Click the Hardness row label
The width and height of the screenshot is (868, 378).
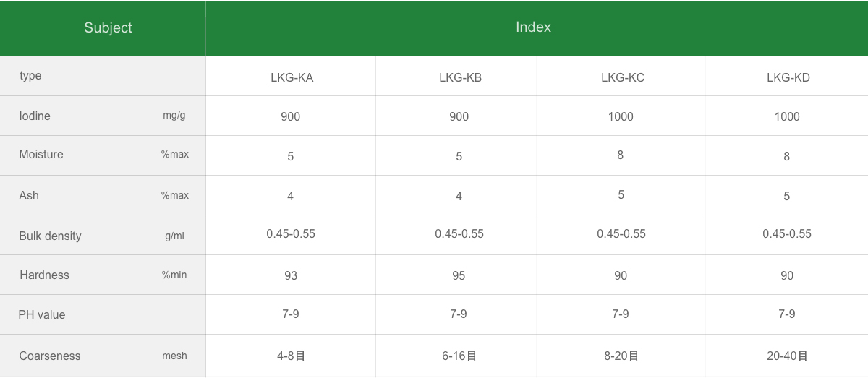pyautogui.click(x=44, y=275)
